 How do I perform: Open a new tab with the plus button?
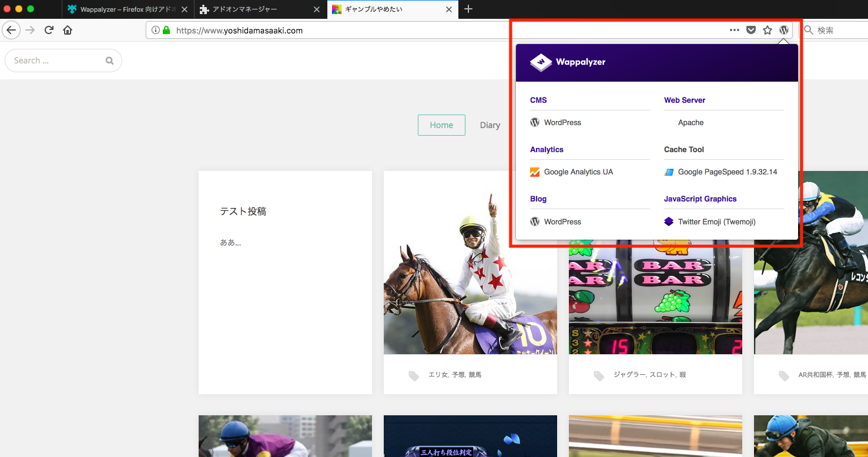[468, 9]
